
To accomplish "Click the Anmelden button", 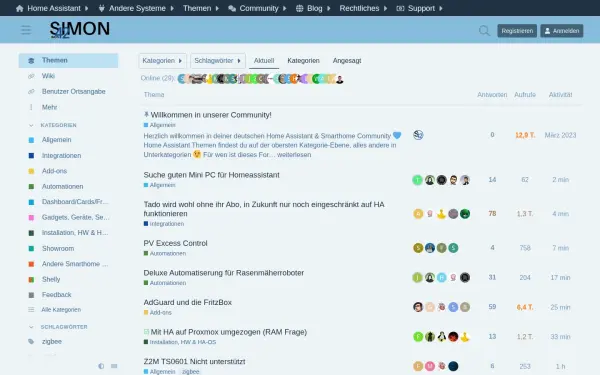I will click(562, 31).
